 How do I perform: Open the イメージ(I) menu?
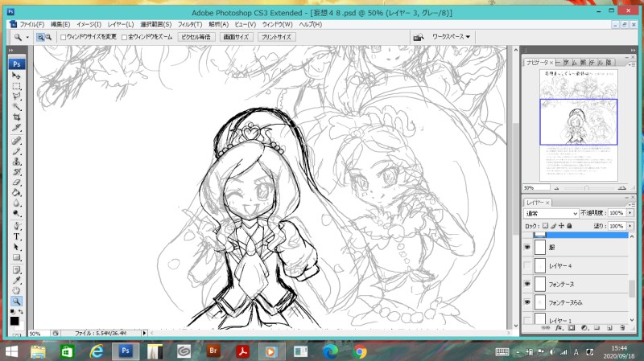pyautogui.click(x=89, y=25)
